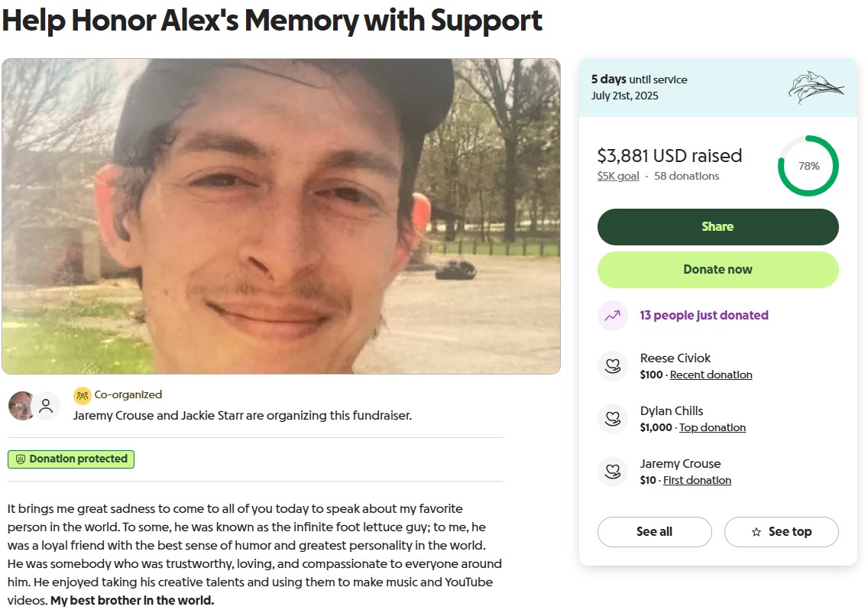Click the Donate now button
The image size is (868, 610).
coord(718,270)
